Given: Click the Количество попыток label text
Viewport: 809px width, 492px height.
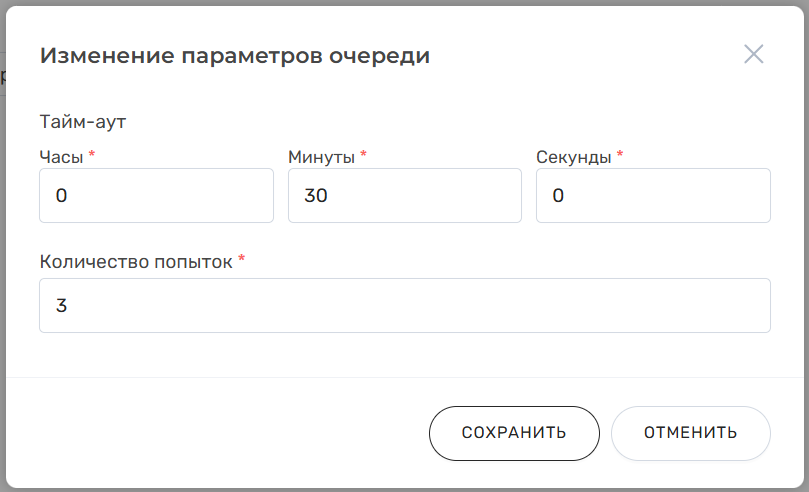Looking at the screenshot, I should click(135, 262).
